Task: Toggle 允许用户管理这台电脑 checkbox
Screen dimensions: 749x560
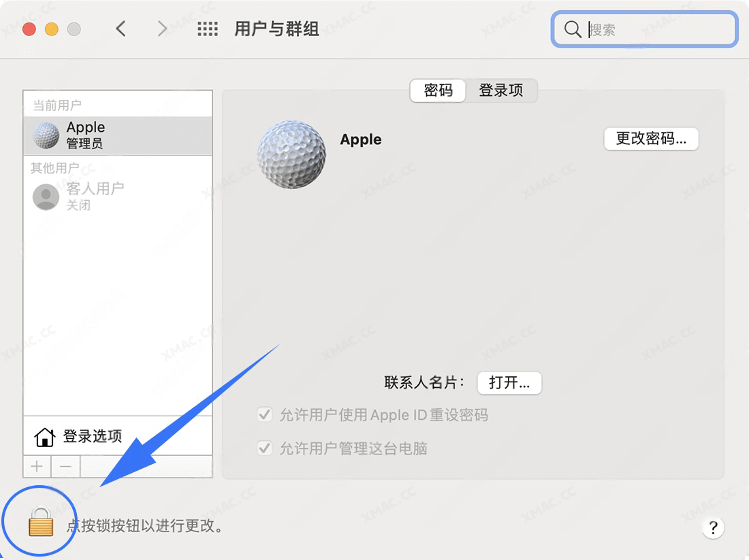Action: click(x=264, y=448)
